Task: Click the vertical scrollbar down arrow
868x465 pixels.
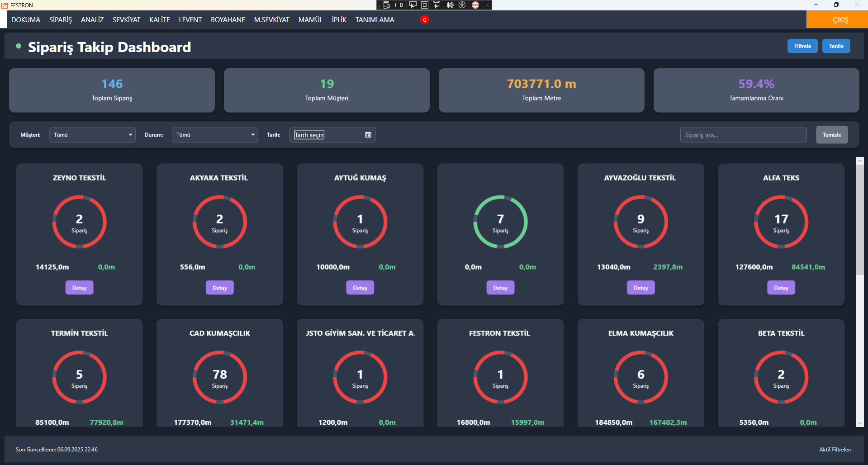Action: 860,423
